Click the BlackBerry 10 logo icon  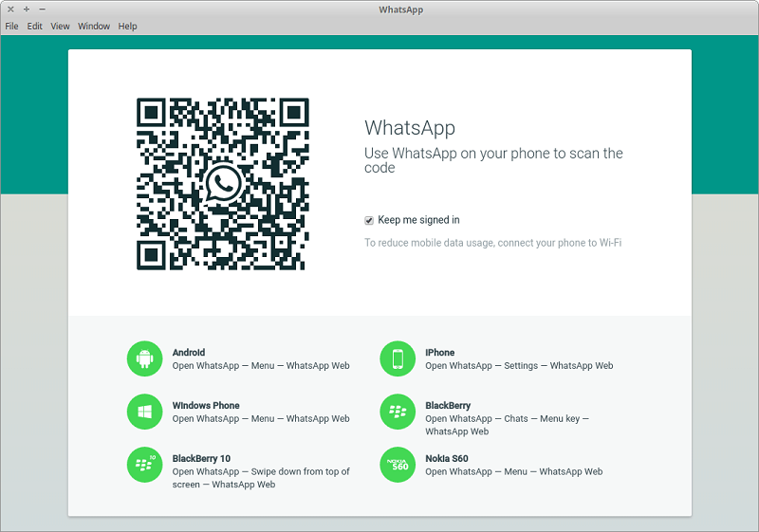144,465
